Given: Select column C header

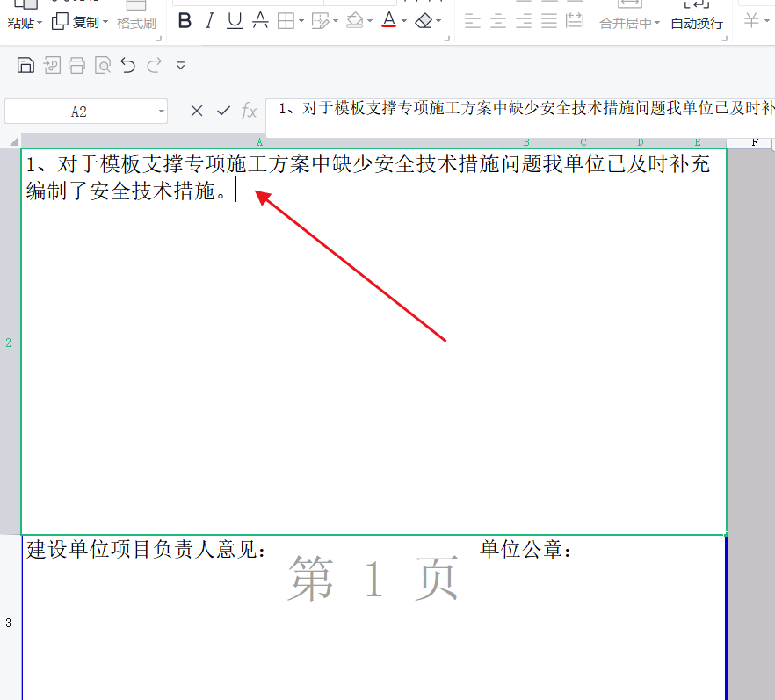Looking at the screenshot, I should tap(583, 143).
